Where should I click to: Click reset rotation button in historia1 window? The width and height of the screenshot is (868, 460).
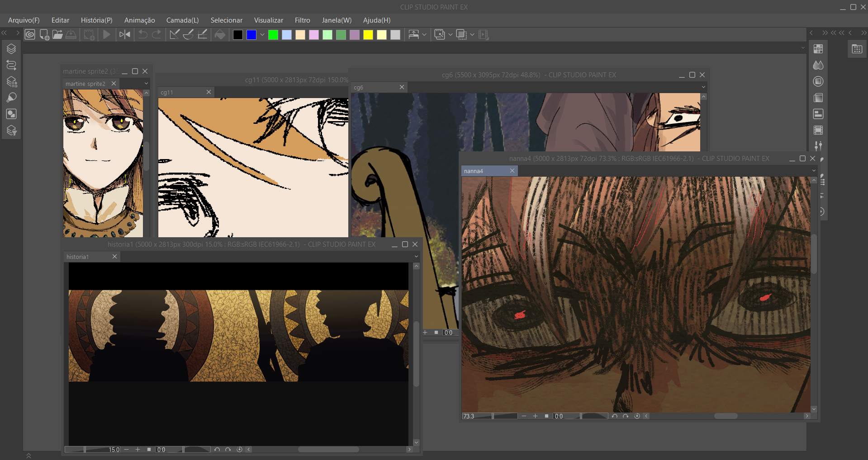240,450
